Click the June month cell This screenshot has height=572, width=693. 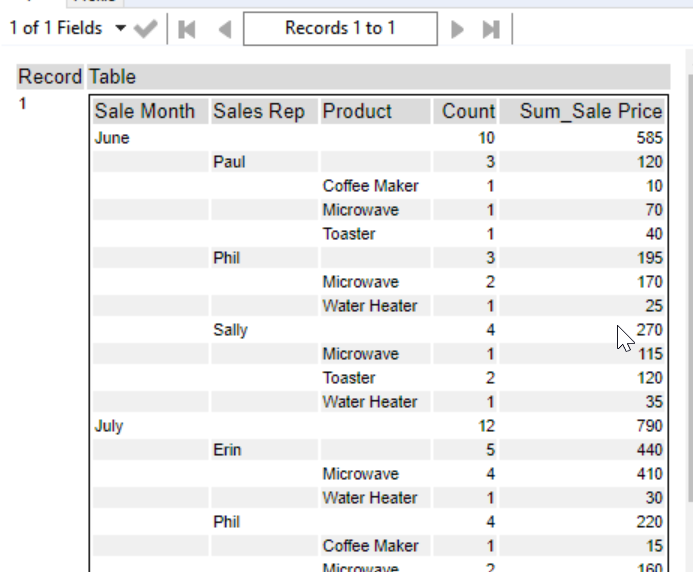[112, 138]
